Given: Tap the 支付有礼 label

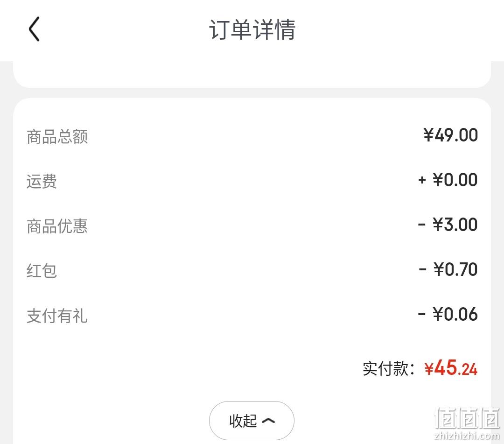Looking at the screenshot, I should click(57, 316).
